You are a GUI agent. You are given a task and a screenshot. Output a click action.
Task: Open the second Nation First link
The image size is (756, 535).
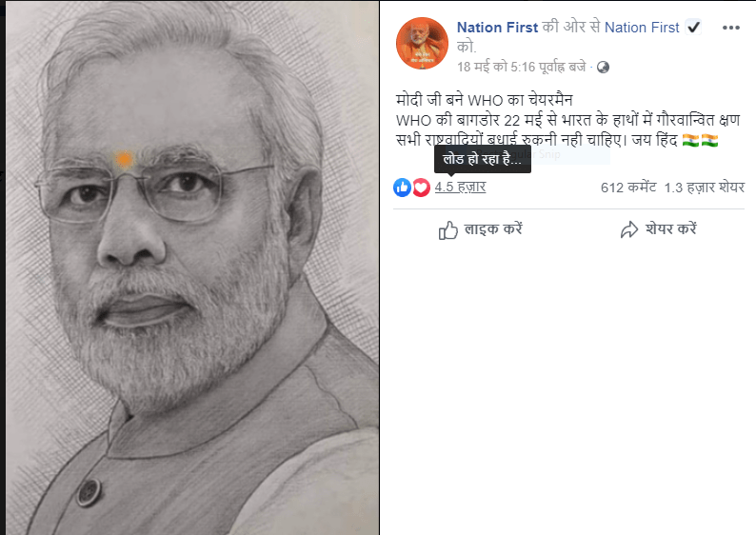pos(642,28)
